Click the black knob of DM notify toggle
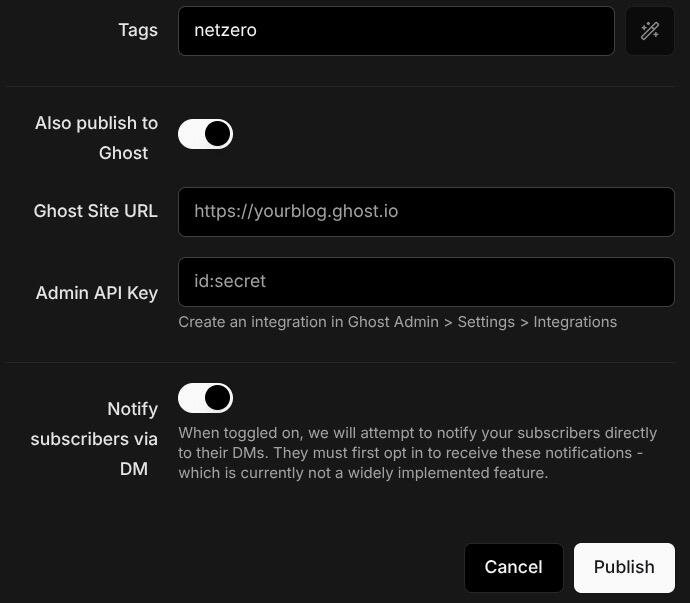Image resolution: width=690 pixels, height=603 pixels. (218, 398)
